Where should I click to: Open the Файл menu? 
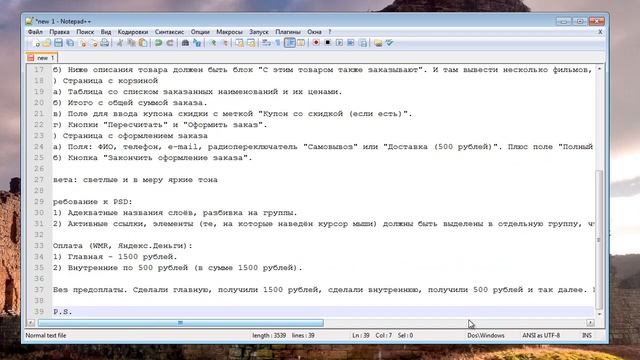(x=35, y=32)
